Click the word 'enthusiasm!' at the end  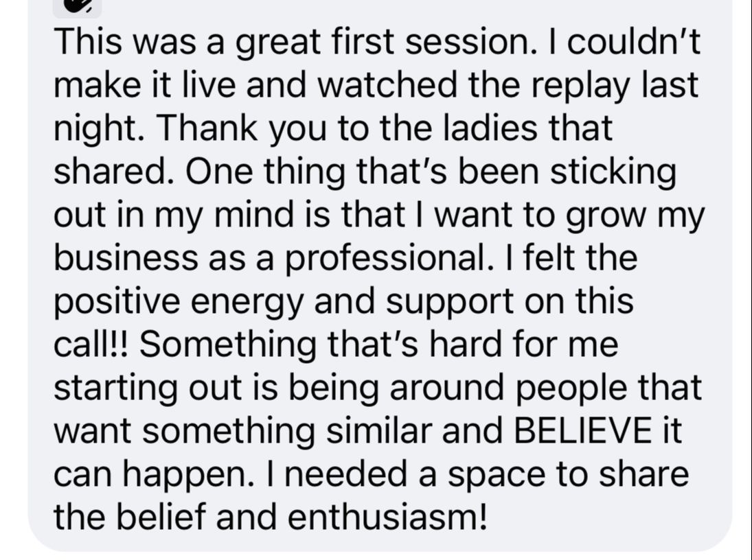[386, 517]
